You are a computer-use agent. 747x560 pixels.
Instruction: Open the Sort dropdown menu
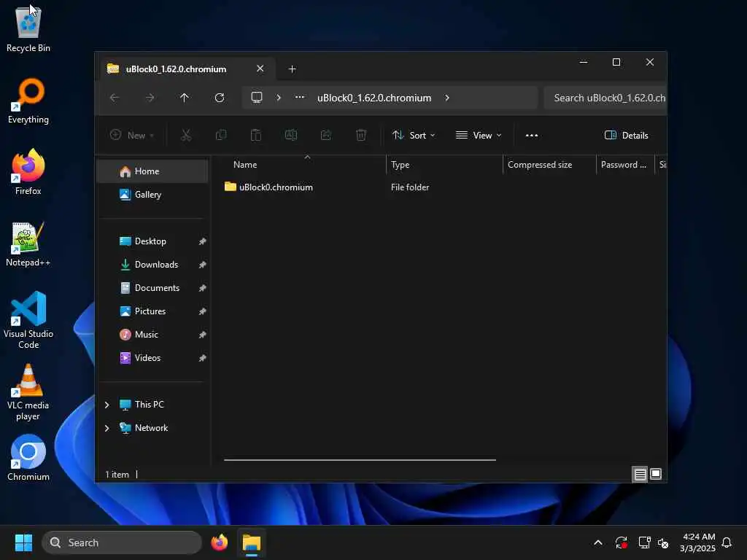pyautogui.click(x=414, y=135)
